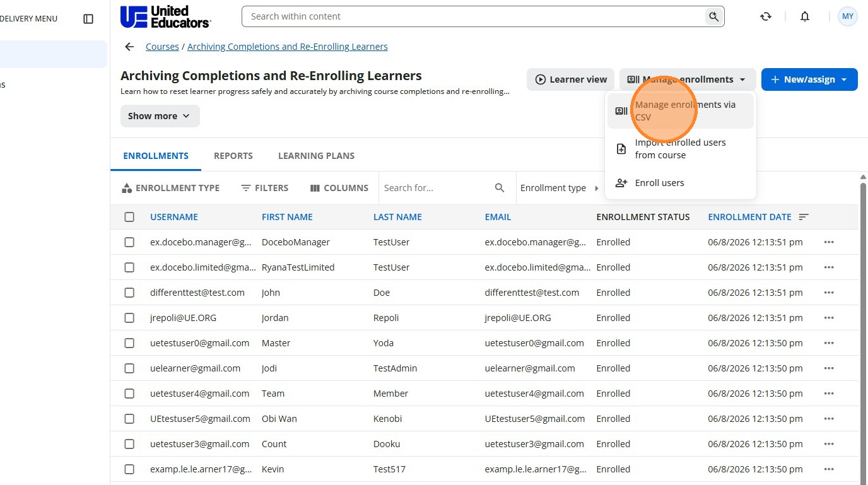Select checkbox for ex.docebo.manager row
Image resolution: width=868 pixels, height=485 pixels.
pyautogui.click(x=129, y=242)
